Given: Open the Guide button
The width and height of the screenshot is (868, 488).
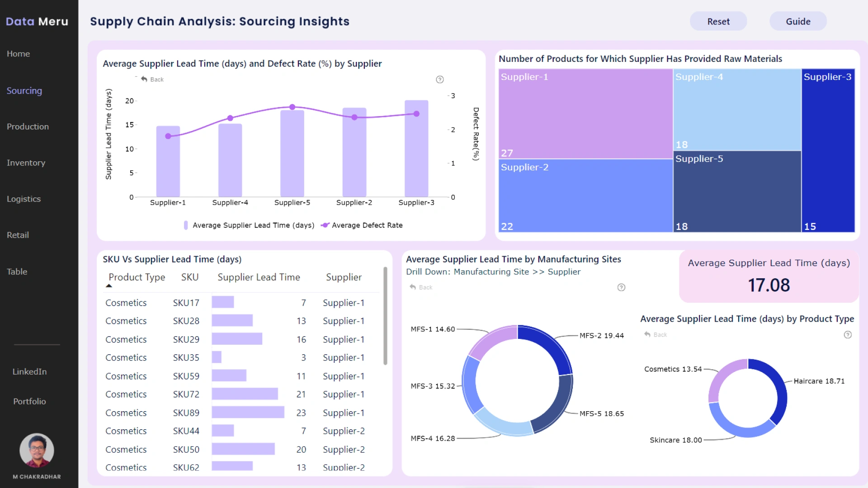Looking at the screenshot, I should 798,21.
